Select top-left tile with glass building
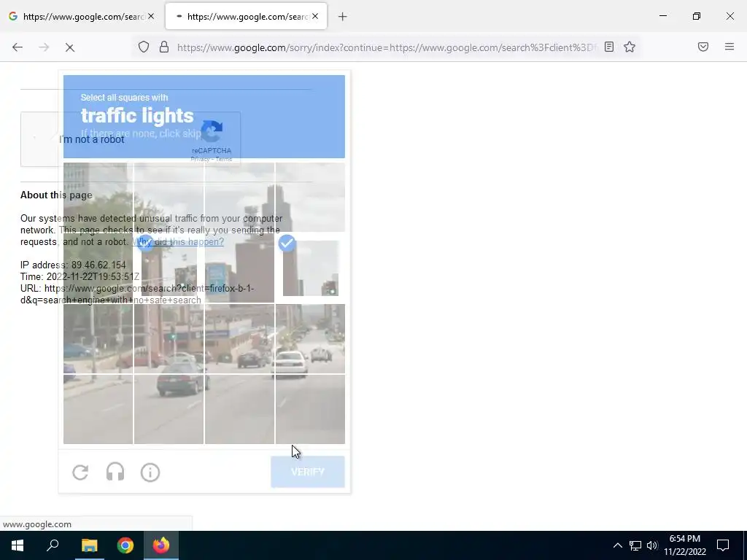Viewport: 747px width, 560px height. click(x=98, y=198)
